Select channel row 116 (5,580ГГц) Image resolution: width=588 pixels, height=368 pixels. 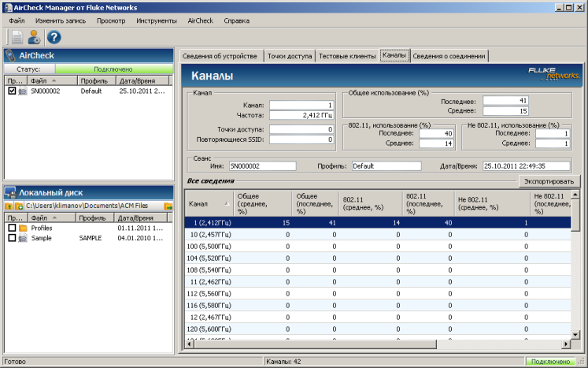[378, 306]
